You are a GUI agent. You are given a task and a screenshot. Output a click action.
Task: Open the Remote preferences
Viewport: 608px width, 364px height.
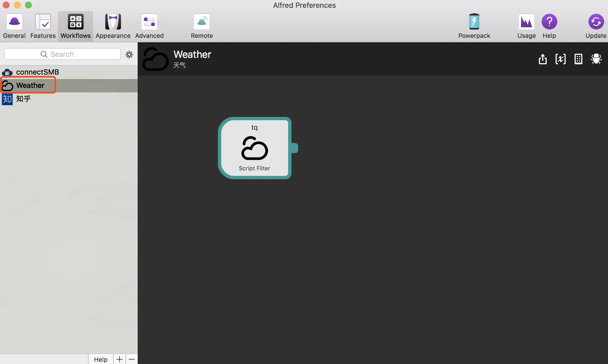pos(202,26)
